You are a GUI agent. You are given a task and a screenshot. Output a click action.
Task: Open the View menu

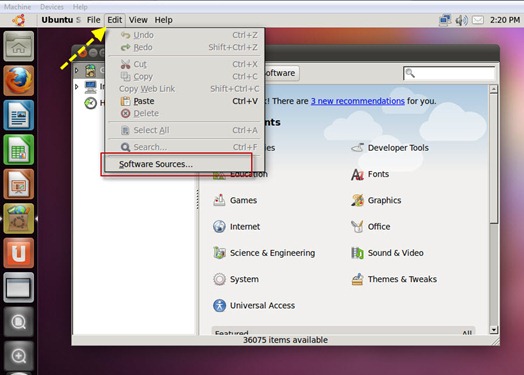138,20
